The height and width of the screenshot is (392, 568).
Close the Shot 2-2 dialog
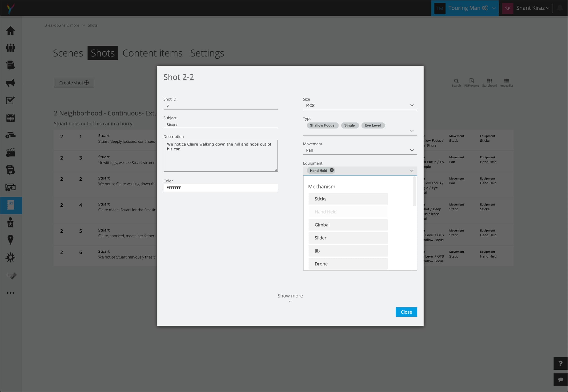(x=406, y=312)
